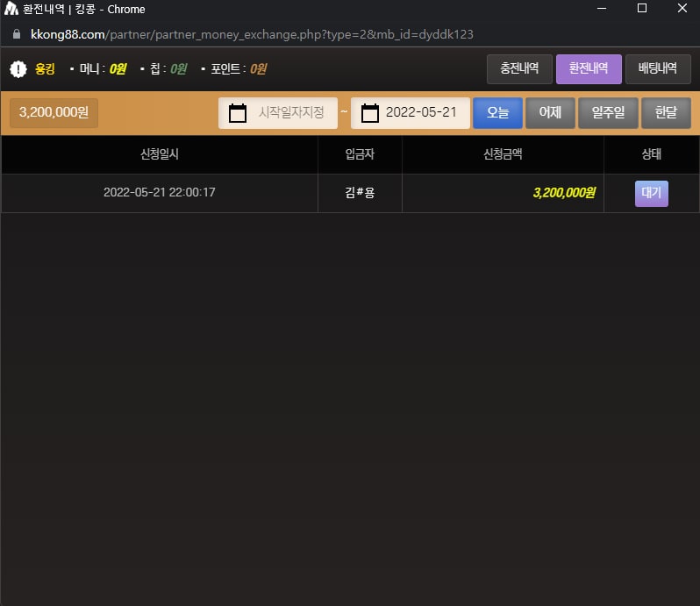The height and width of the screenshot is (606, 700).
Task: Click the 시작일자지정 start date field
Action: tap(278, 113)
